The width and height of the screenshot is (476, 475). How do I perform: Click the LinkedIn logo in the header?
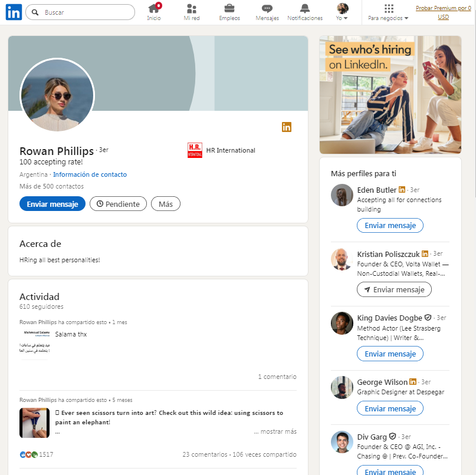pos(14,12)
